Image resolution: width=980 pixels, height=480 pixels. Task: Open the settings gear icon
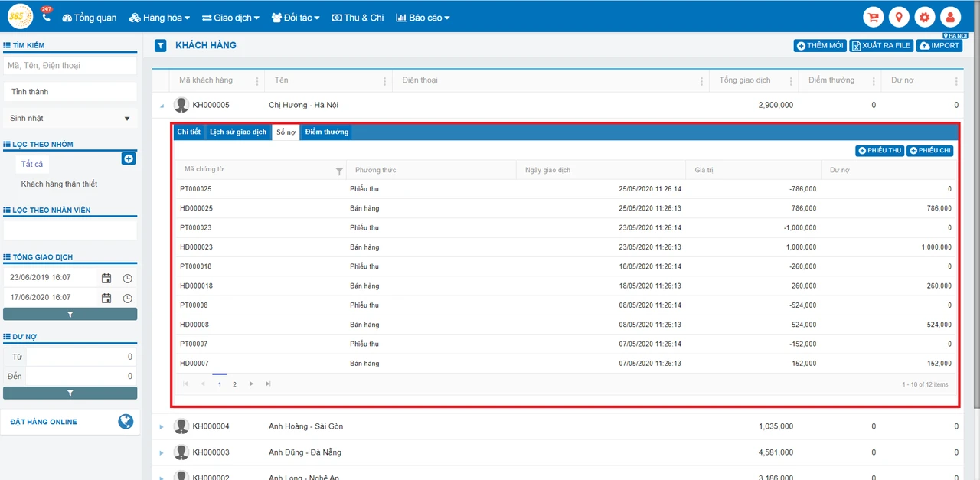click(924, 17)
